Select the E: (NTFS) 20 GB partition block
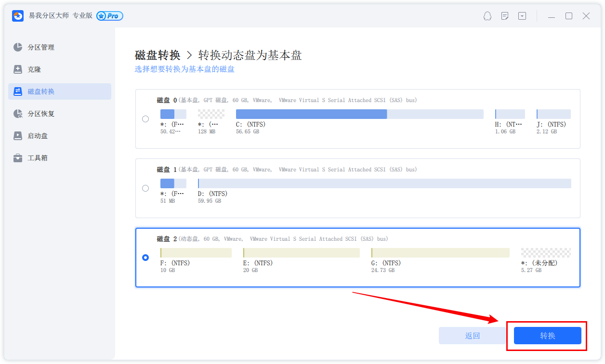Image resolution: width=605 pixels, height=364 pixels. (x=301, y=253)
